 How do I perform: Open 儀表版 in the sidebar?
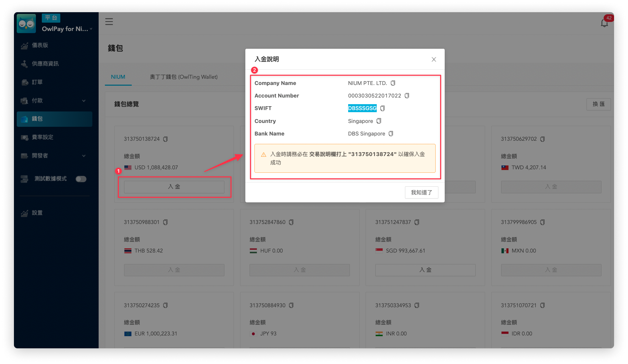coord(54,45)
